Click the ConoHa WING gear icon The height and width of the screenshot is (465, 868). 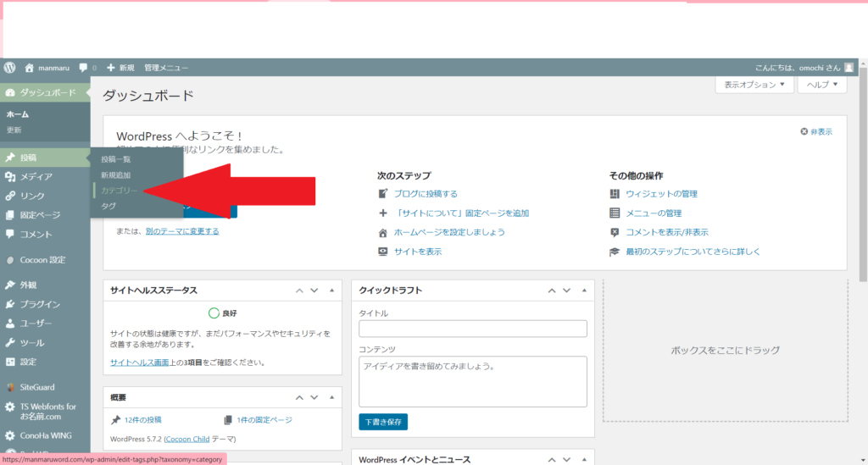click(x=10, y=435)
